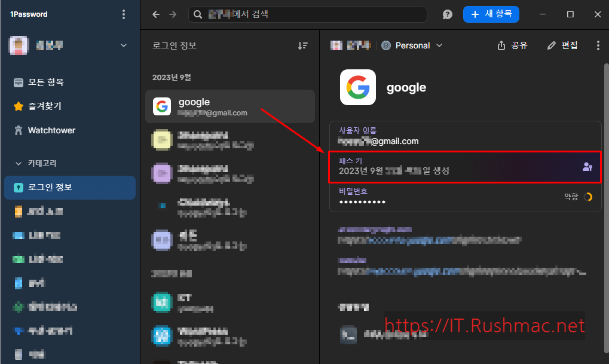Click the help question mark icon beside search

pos(447,14)
